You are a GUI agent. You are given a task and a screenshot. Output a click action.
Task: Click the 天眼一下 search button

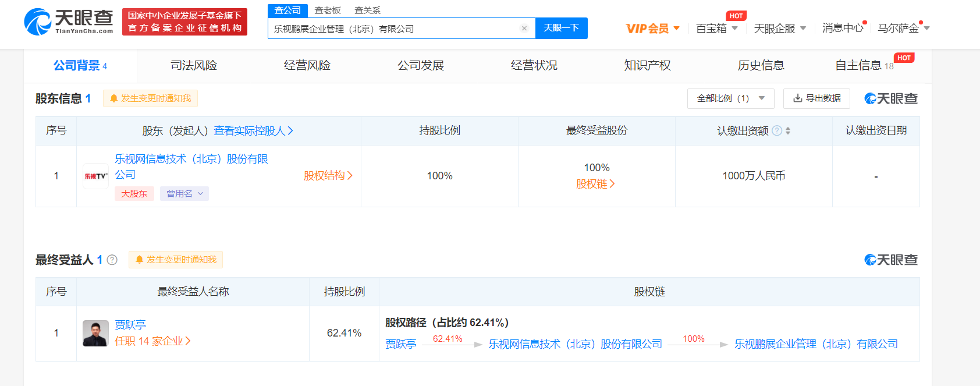(561, 28)
